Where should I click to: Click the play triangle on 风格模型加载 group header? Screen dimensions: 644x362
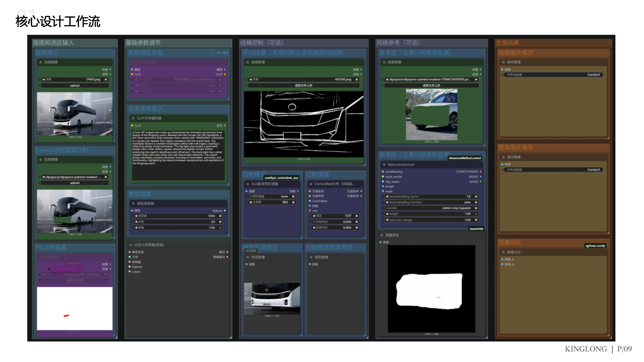(x=212, y=53)
